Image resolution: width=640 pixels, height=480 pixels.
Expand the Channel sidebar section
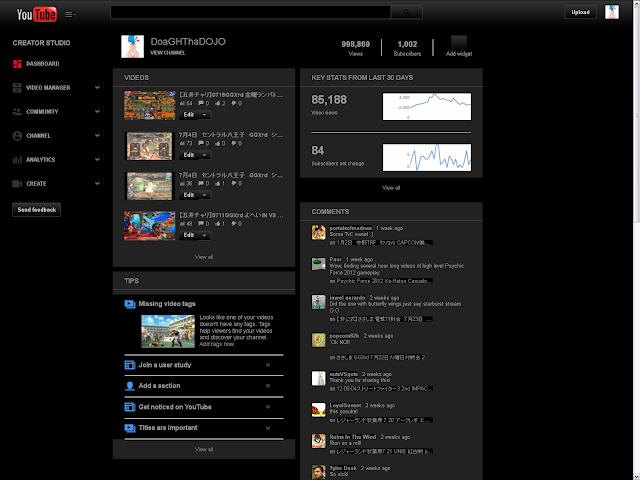[97, 136]
